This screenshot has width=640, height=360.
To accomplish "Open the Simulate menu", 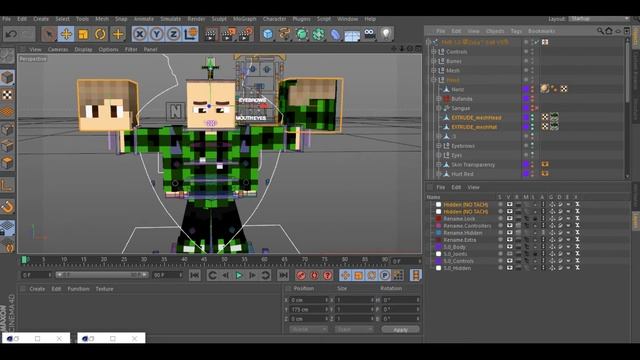I will pos(170,19).
